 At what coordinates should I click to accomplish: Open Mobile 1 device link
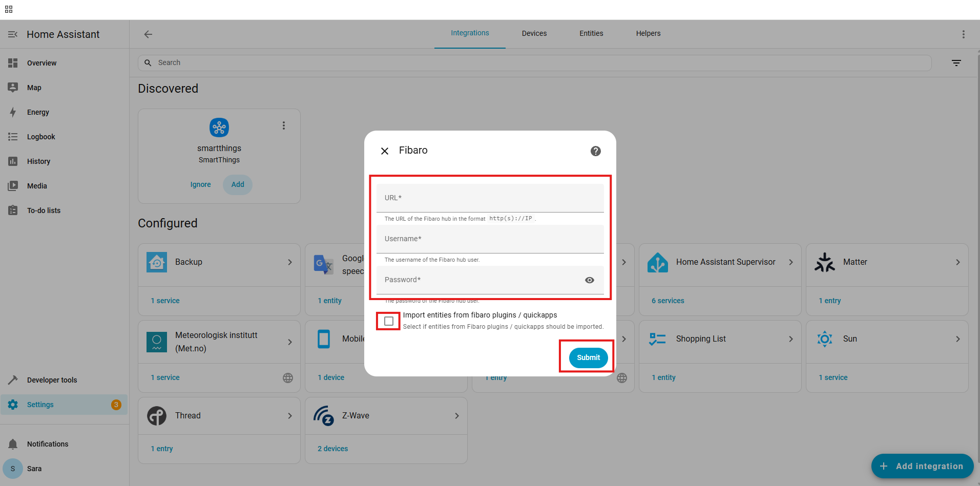[331, 377]
